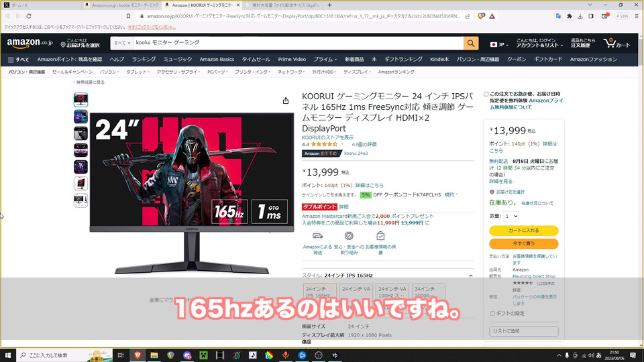Viewport: 644px width, 362px height.
Task: Open ランキング in the nav bar
Action: click(144, 59)
